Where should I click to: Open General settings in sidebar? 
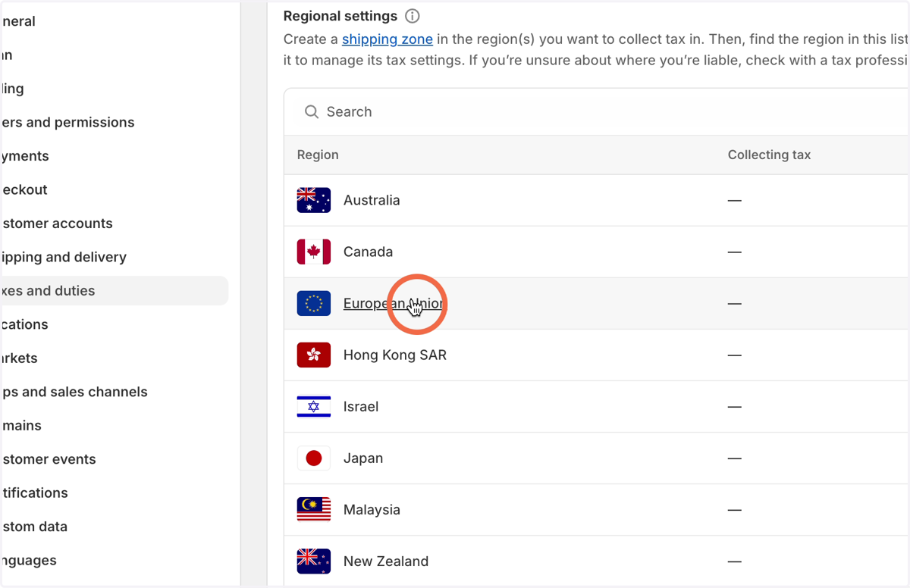coord(18,21)
